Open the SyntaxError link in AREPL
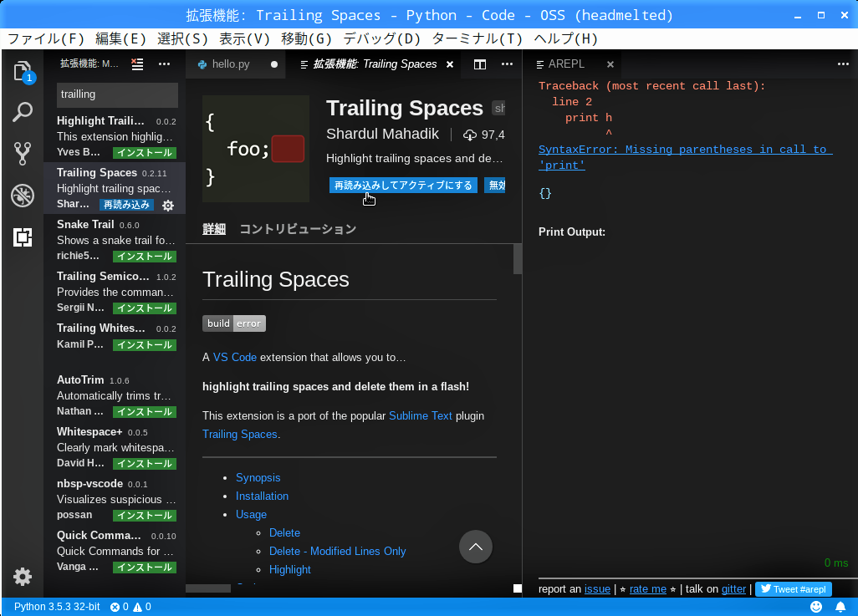 point(685,158)
